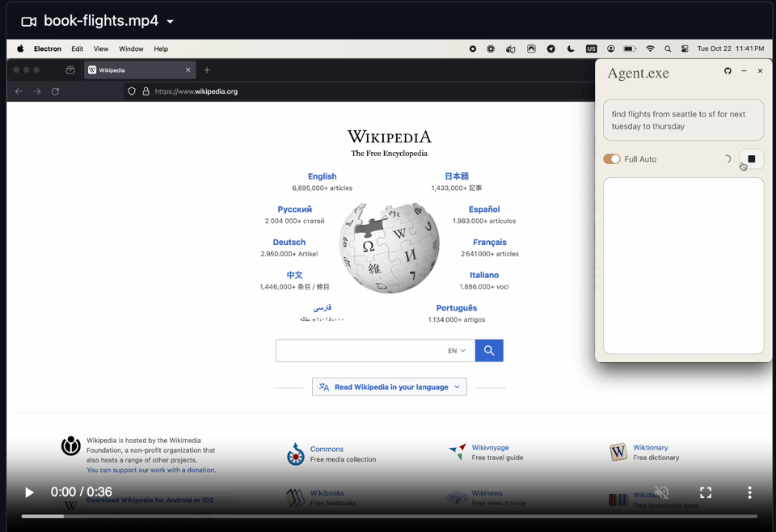Open the book-flights.mp4 title dropdown arrow
Screen dimensions: 776x532
[170, 22]
